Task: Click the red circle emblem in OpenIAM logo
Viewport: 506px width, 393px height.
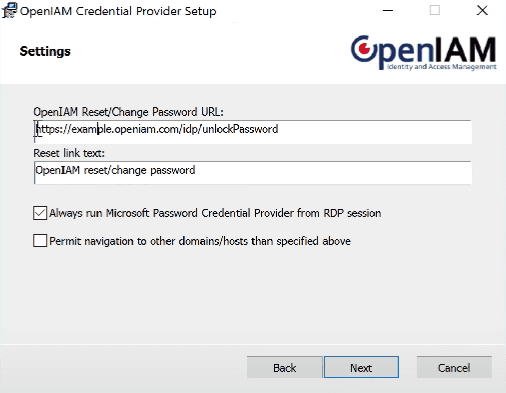Action: point(365,49)
